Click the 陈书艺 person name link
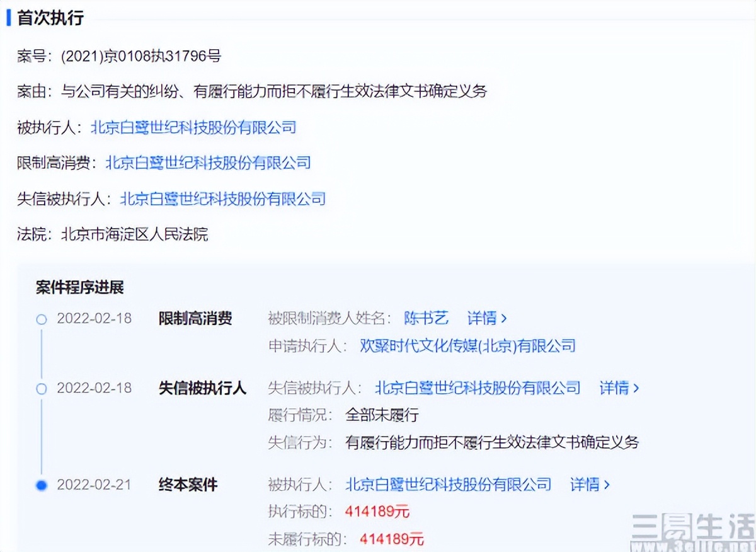The height and width of the screenshot is (552, 756). point(427,319)
